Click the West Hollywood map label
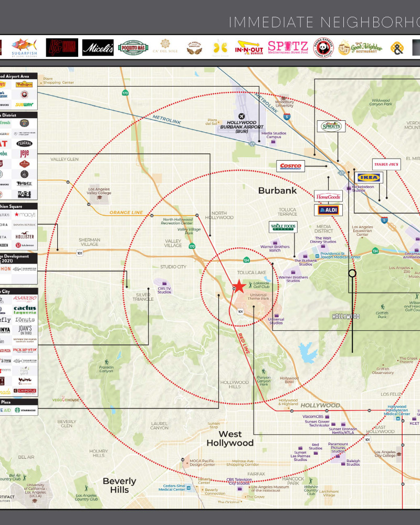 (230, 438)
